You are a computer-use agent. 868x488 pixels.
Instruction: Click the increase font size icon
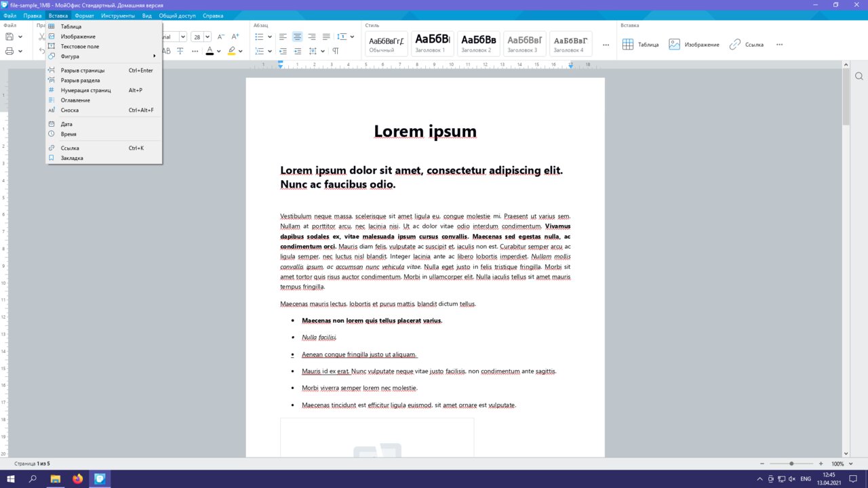[x=235, y=37]
